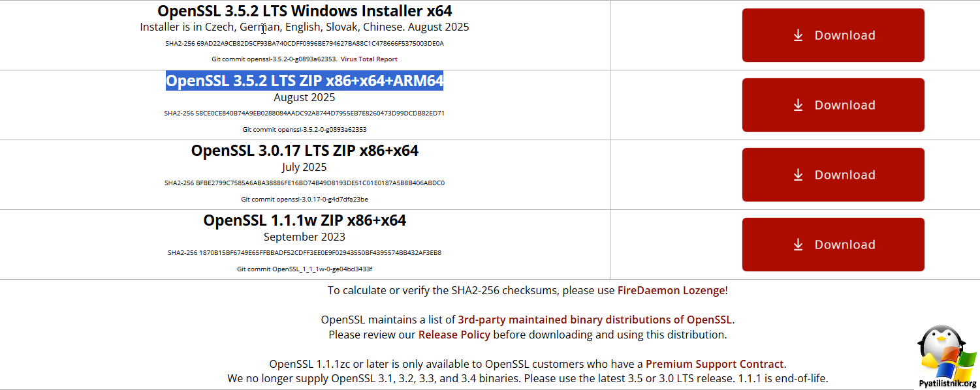Click the OpenSSL 3.0.17 LTS ZIP heading
The height and width of the screenshot is (390, 980).
coord(304,151)
